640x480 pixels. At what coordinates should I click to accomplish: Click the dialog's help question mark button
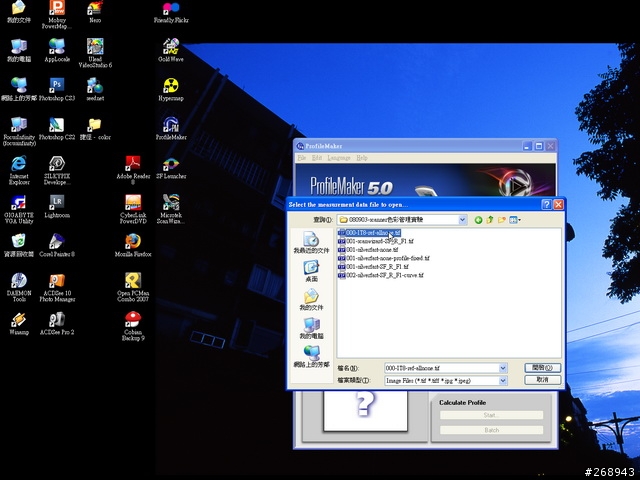[546, 204]
